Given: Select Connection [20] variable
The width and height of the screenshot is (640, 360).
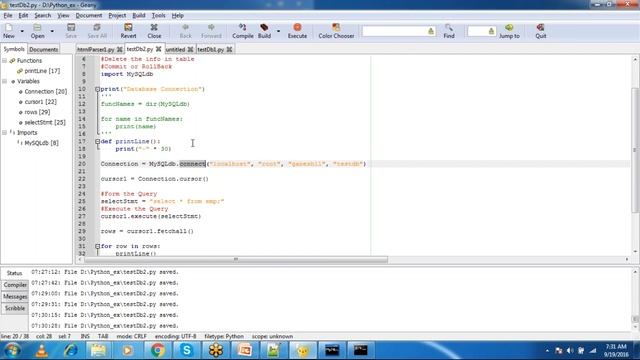Looking at the screenshot, I should (x=46, y=91).
